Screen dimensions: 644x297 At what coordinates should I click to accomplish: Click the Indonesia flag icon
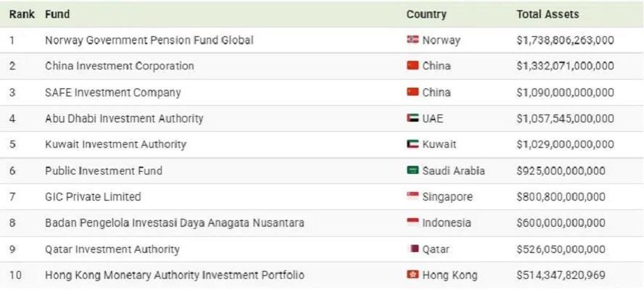tap(413, 222)
